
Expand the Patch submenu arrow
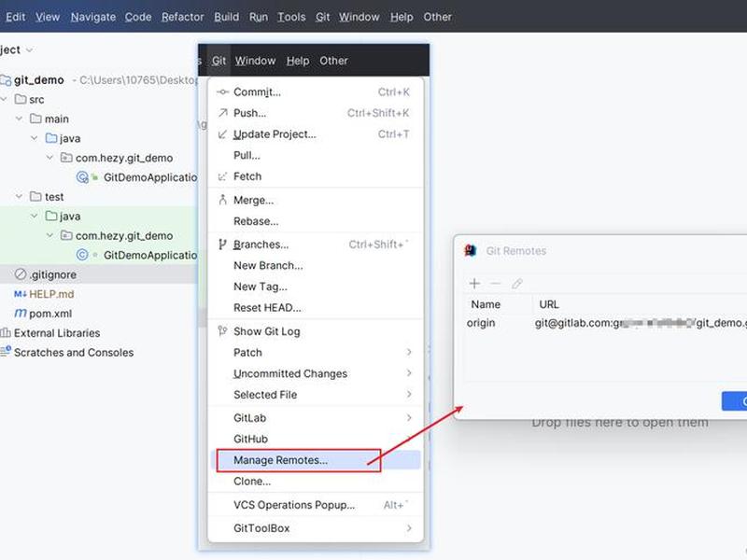(x=409, y=352)
